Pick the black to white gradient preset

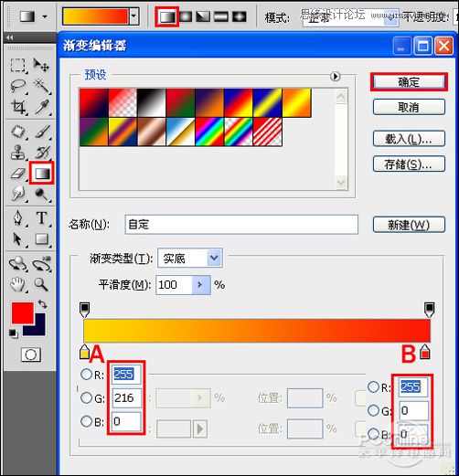(152, 103)
